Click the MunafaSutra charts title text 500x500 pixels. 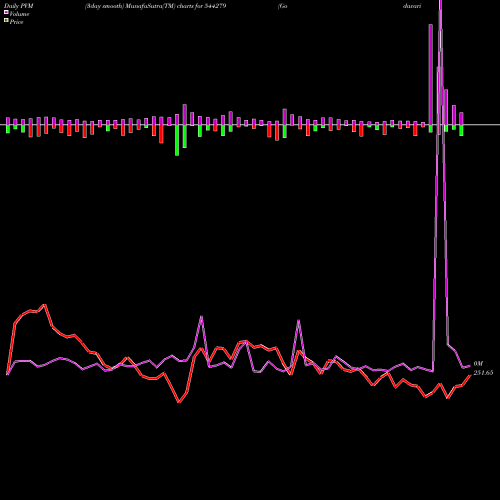click(x=156, y=6)
